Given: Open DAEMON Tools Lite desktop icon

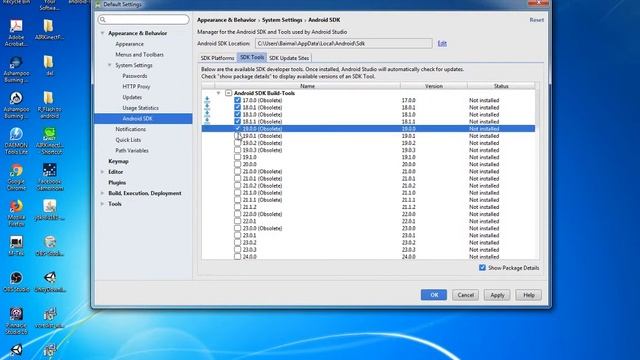Looking at the screenshot, I should pos(16,140).
